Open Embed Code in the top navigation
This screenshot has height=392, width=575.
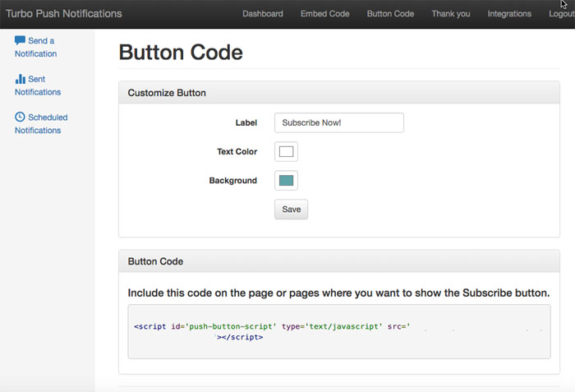pos(325,14)
